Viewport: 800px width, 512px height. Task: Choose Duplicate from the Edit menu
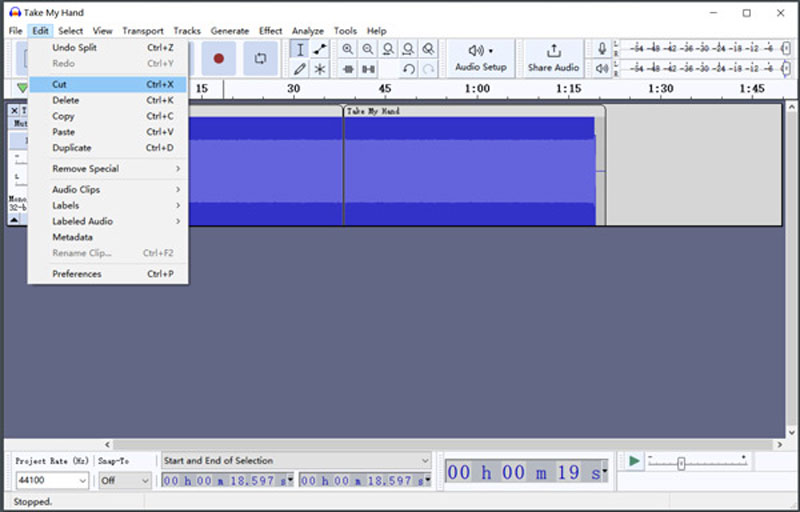click(108, 147)
